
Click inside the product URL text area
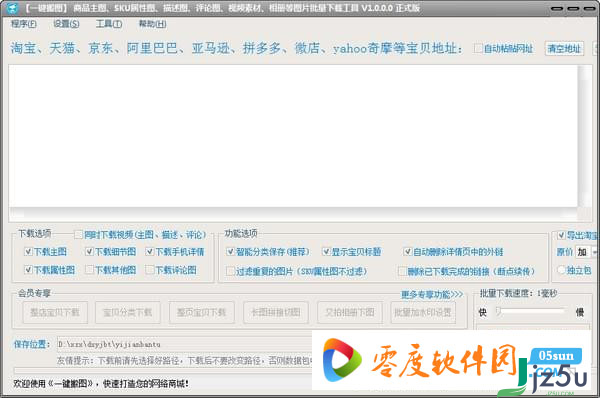coord(293,136)
